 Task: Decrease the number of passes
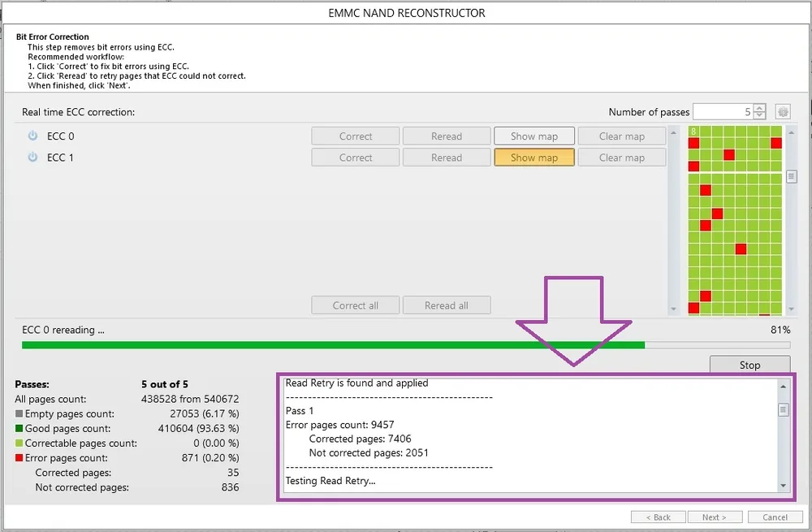coord(760,115)
